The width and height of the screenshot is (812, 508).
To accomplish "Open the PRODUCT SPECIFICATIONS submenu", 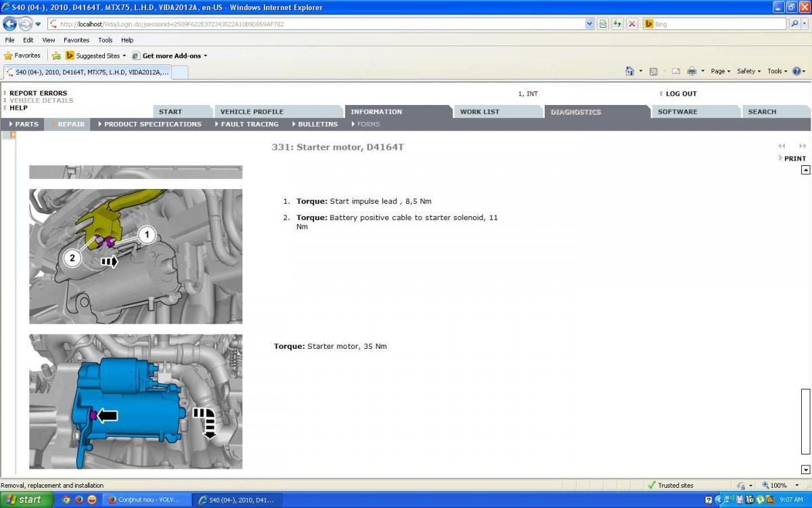I will 150,124.
